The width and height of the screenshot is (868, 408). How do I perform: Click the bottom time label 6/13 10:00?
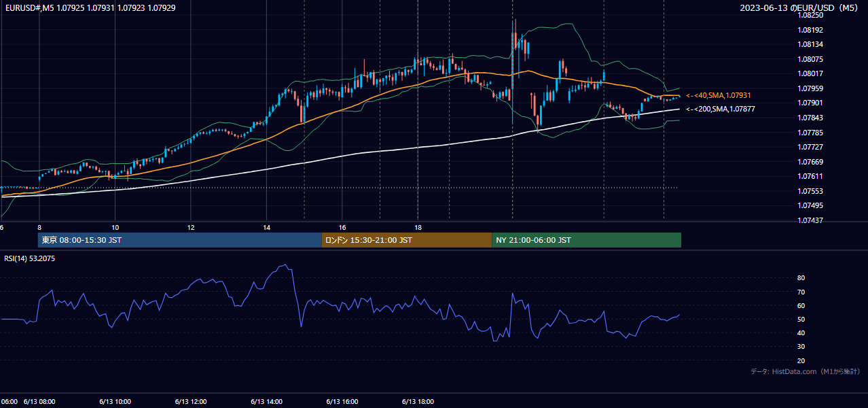[115, 401]
